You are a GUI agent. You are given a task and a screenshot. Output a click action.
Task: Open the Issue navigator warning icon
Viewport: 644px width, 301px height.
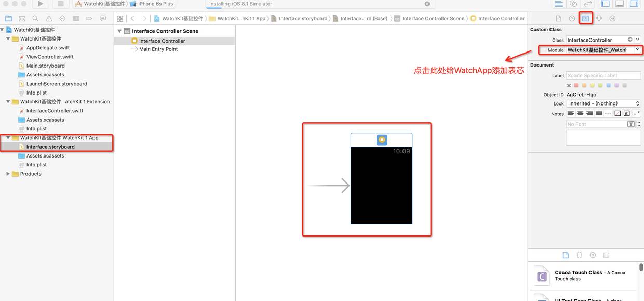pyautogui.click(x=49, y=18)
